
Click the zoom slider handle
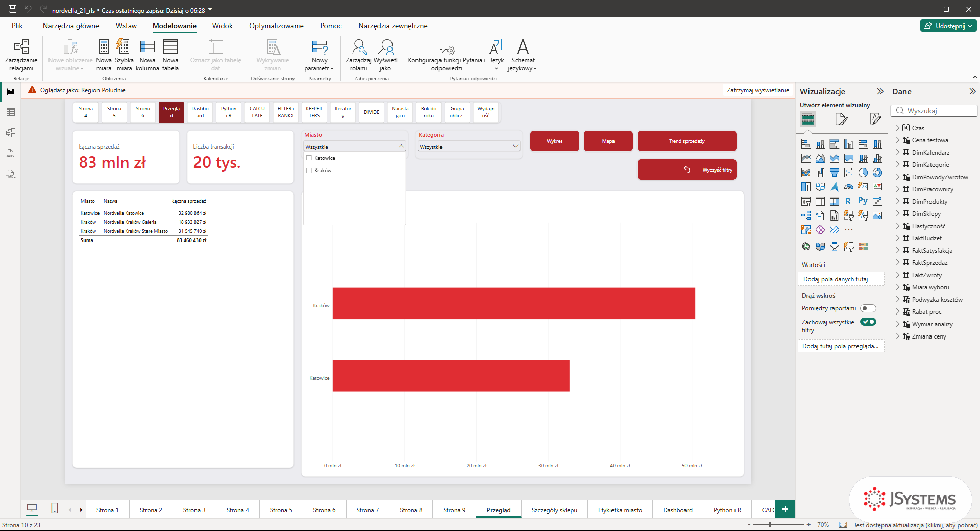(770, 525)
